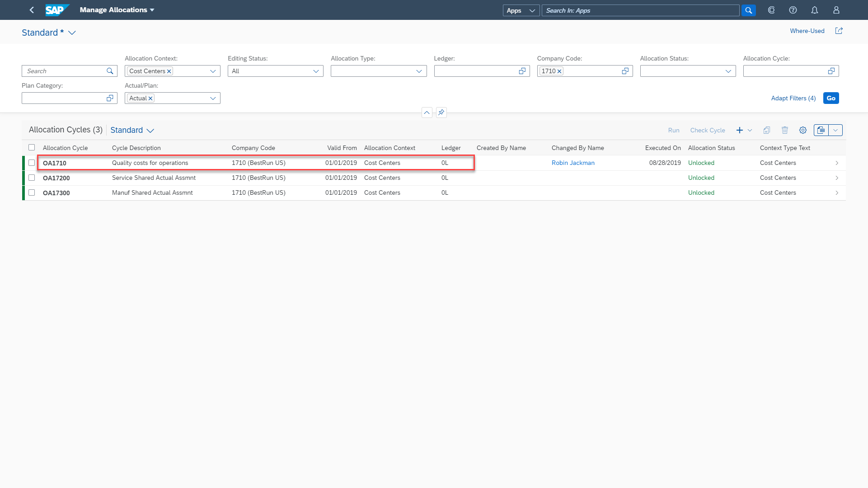Open the Manage Allocations title menu
The height and width of the screenshot is (488, 868).
click(x=117, y=10)
